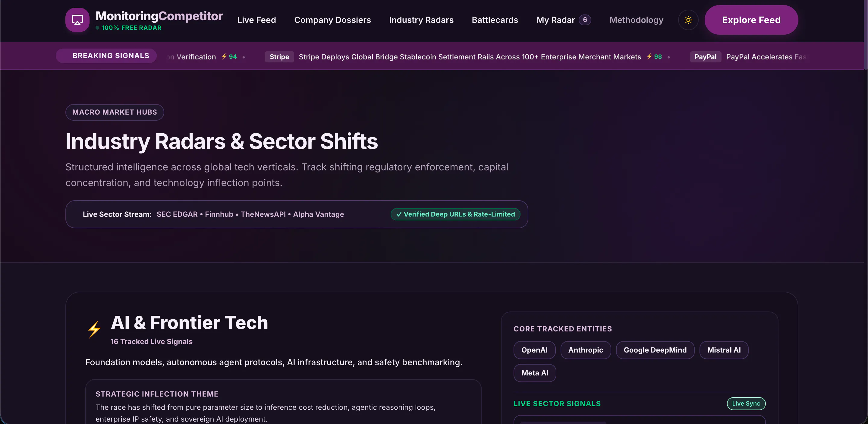Open the Methodology nav link
Viewport: 868px width, 424px height.
coord(636,20)
